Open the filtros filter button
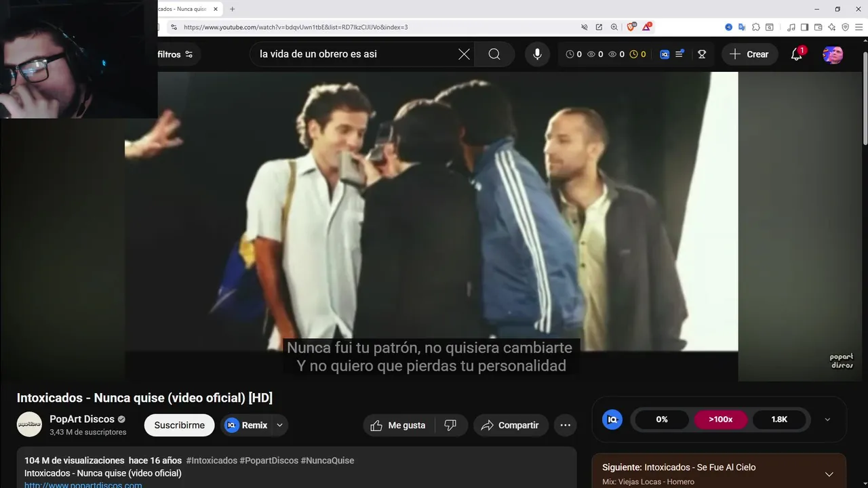 pyautogui.click(x=175, y=54)
